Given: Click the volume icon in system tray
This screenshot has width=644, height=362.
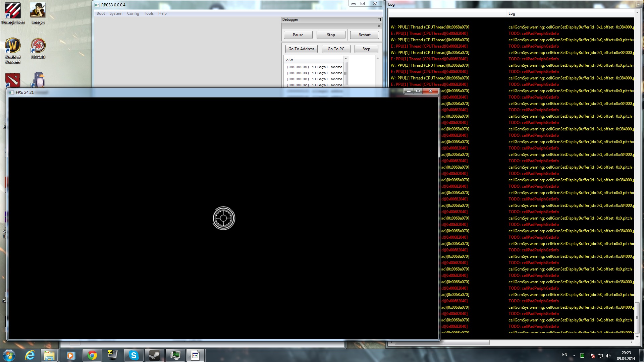Looking at the screenshot, I should [608, 355].
